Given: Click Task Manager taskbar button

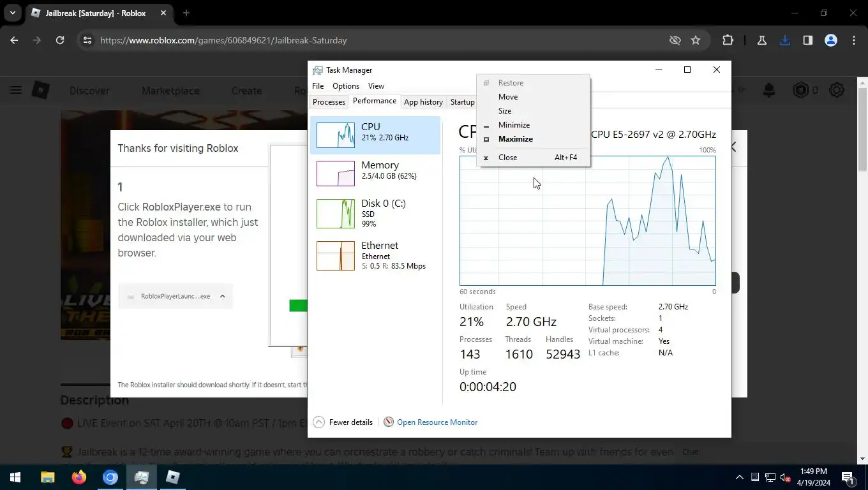Looking at the screenshot, I should point(142,477).
